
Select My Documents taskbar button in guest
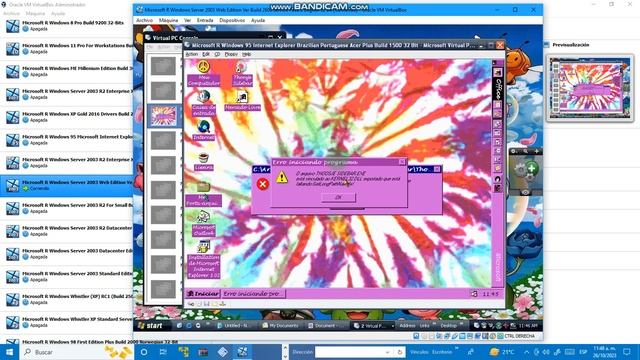pos(281,326)
